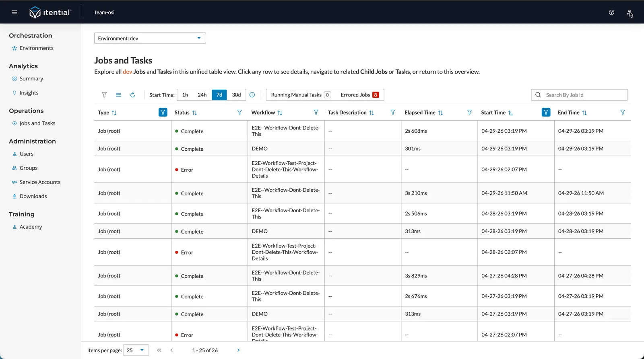Sort by Start Time arrow

point(510,113)
